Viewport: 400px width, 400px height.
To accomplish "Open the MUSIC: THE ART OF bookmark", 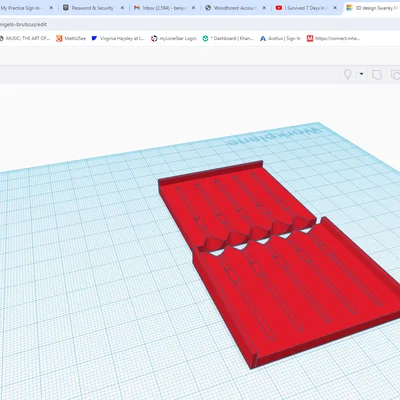I will pyautogui.click(x=24, y=38).
